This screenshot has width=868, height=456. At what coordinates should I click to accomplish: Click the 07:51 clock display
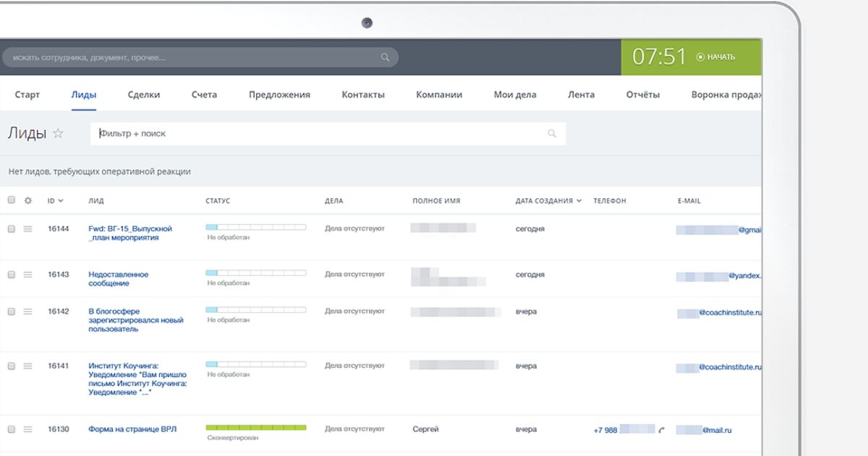coord(659,56)
